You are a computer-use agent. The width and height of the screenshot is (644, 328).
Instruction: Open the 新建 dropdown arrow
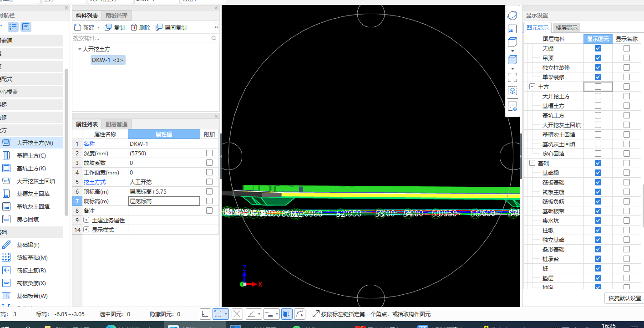click(98, 28)
